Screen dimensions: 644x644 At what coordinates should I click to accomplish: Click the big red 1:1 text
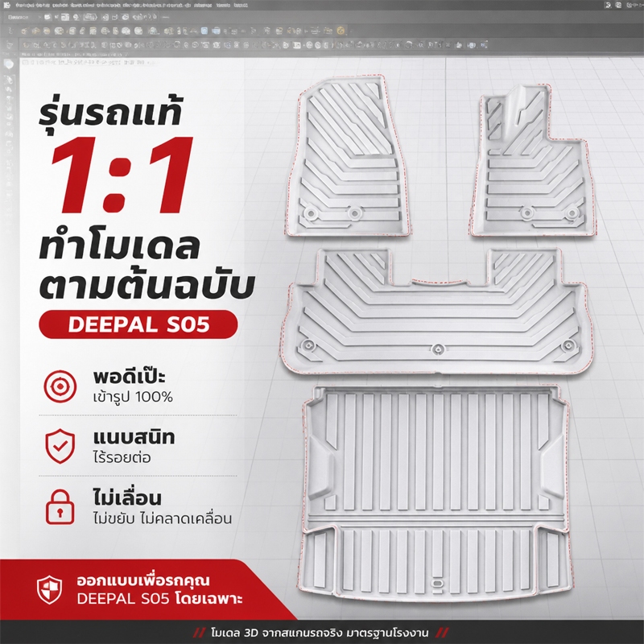[122, 175]
